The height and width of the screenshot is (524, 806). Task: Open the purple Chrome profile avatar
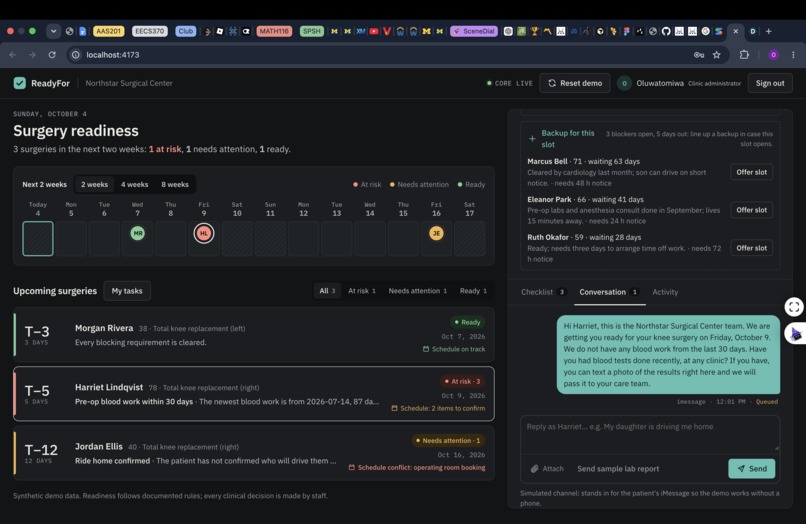tap(773, 55)
